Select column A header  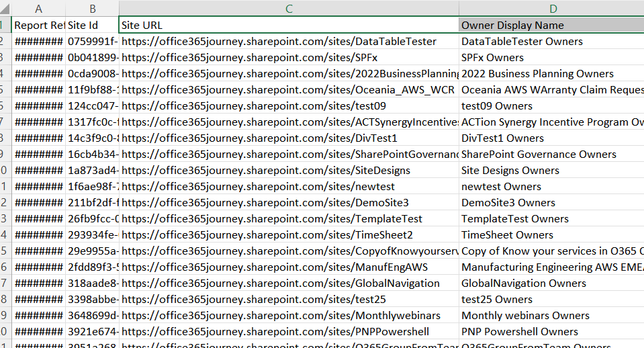pyautogui.click(x=38, y=9)
